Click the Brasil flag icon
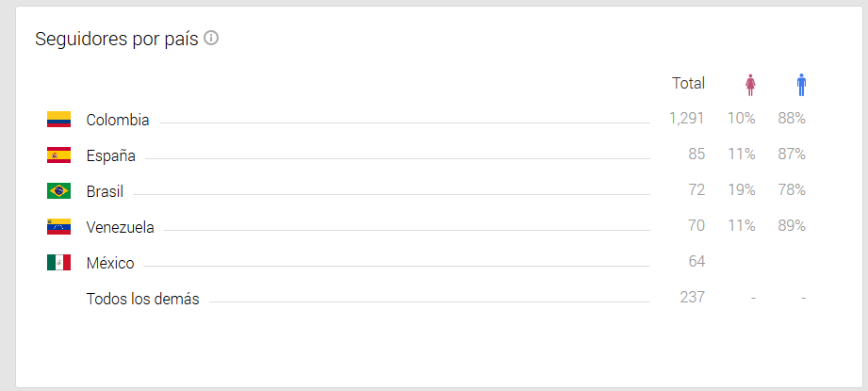This screenshot has width=868, height=391. pyautogui.click(x=58, y=191)
